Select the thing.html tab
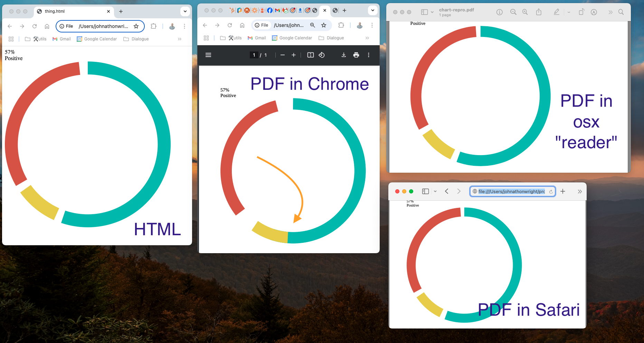The width and height of the screenshot is (644, 343). pos(73,11)
